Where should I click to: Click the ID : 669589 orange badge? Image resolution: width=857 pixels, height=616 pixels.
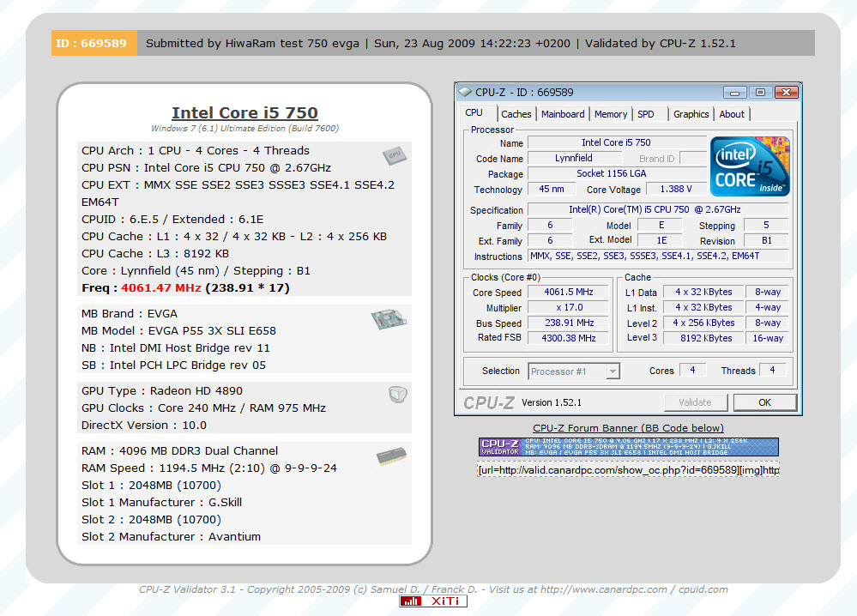pos(94,43)
